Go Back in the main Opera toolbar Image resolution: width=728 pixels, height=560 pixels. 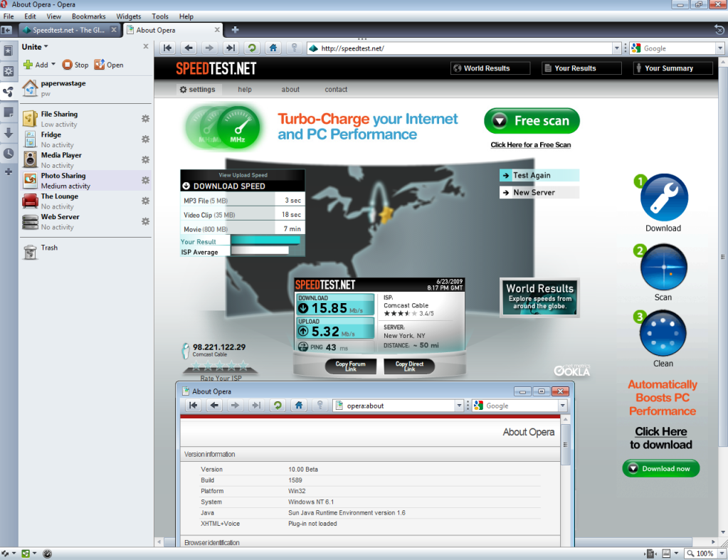(189, 48)
